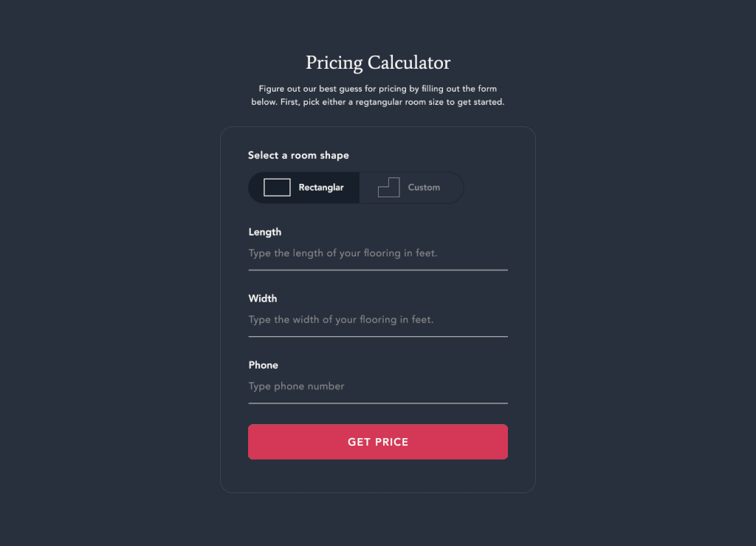
Task: Switch room shape to Custom label
Action: click(x=424, y=188)
